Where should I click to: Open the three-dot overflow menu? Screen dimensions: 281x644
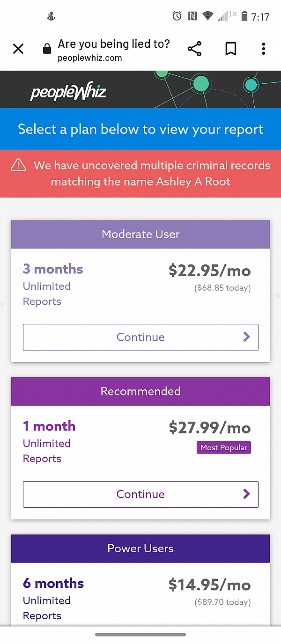coord(264,49)
